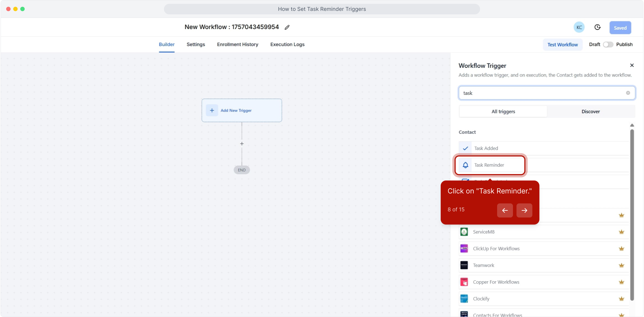This screenshot has height=317, width=644.
Task: Close the Workflow Trigger panel
Action: tap(632, 65)
